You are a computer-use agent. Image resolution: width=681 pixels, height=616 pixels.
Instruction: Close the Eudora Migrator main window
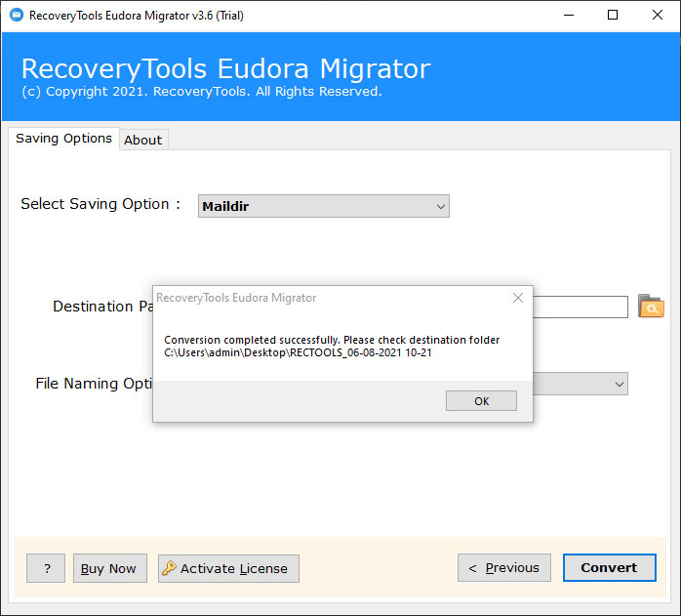[x=658, y=16]
